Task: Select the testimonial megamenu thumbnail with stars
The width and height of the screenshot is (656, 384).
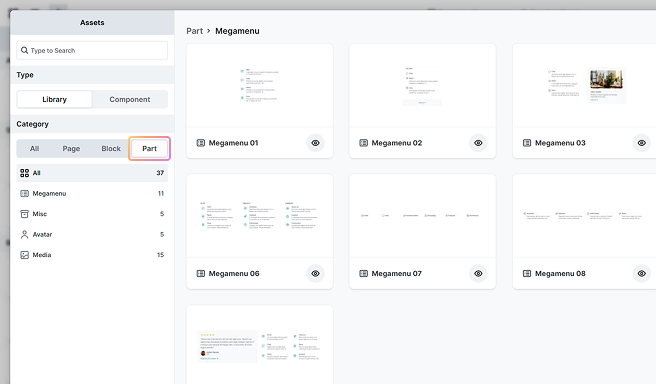Action: click(260, 345)
